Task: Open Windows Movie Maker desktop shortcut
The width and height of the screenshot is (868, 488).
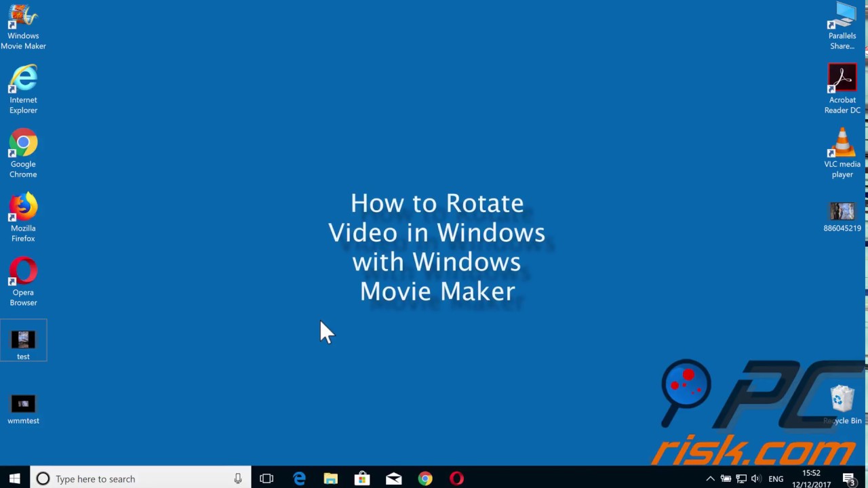Action: [23, 27]
